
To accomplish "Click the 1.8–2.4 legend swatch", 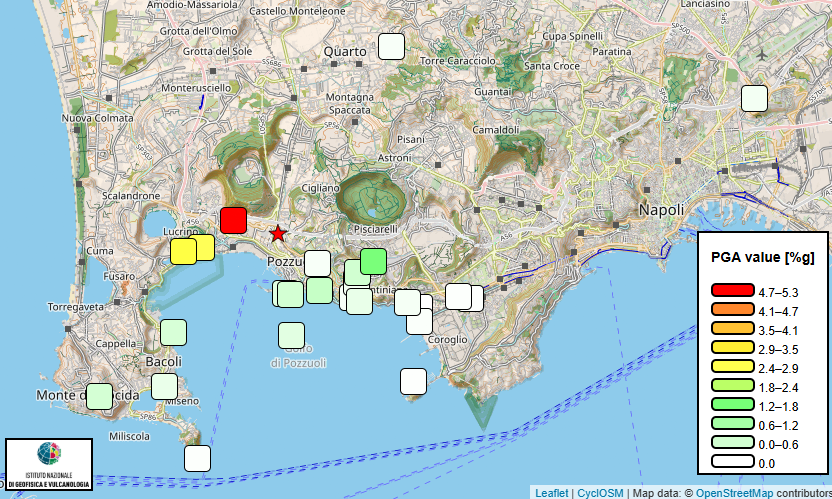I will (x=733, y=385).
